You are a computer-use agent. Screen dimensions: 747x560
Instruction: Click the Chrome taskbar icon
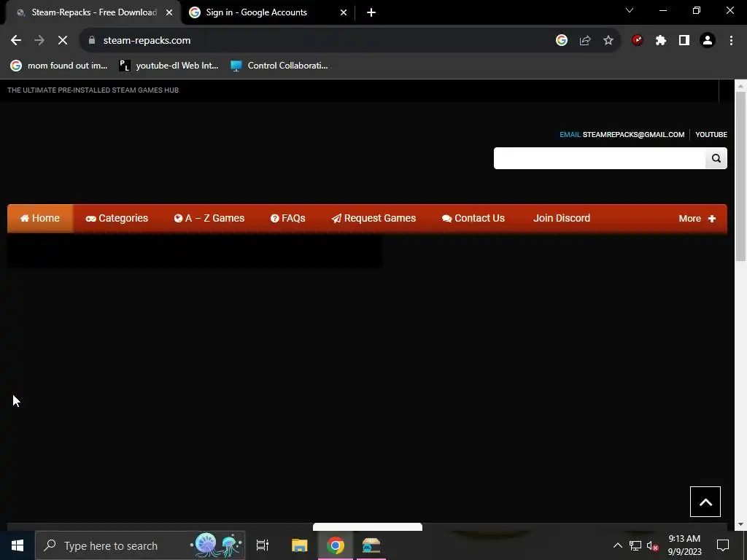coord(336,545)
